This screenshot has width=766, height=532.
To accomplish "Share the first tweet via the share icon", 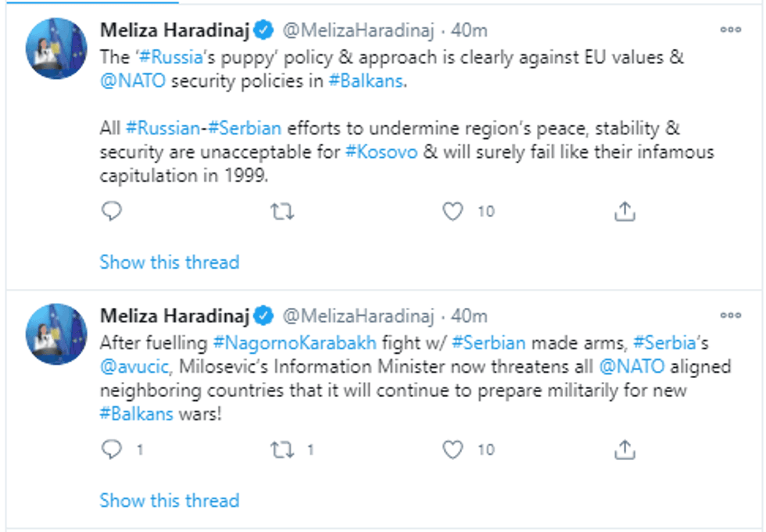I will point(623,211).
